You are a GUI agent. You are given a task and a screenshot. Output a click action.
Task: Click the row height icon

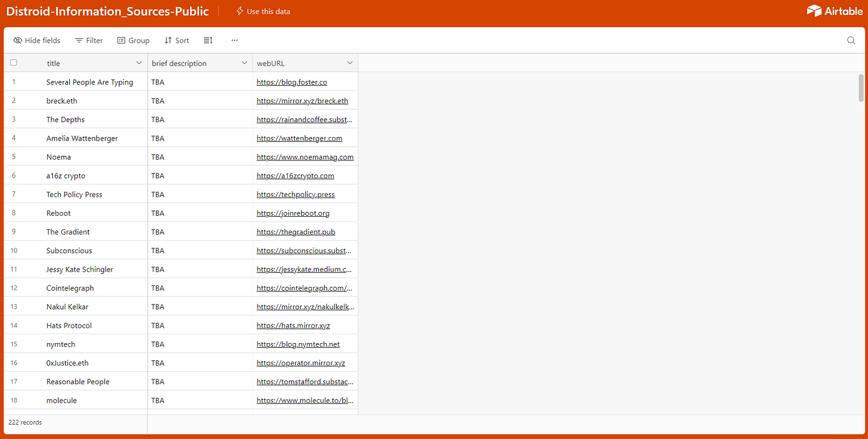click(x=208, y=41)
